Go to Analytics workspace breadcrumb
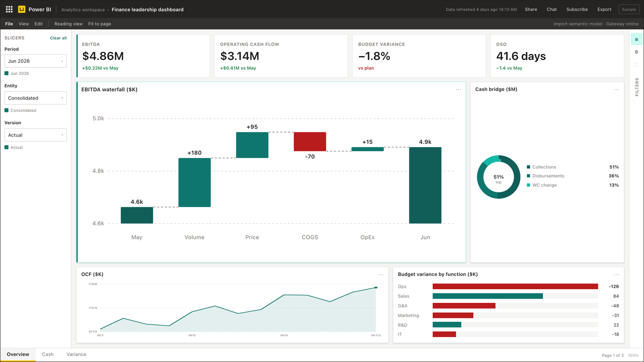644x362 pixels. [83, 10]
